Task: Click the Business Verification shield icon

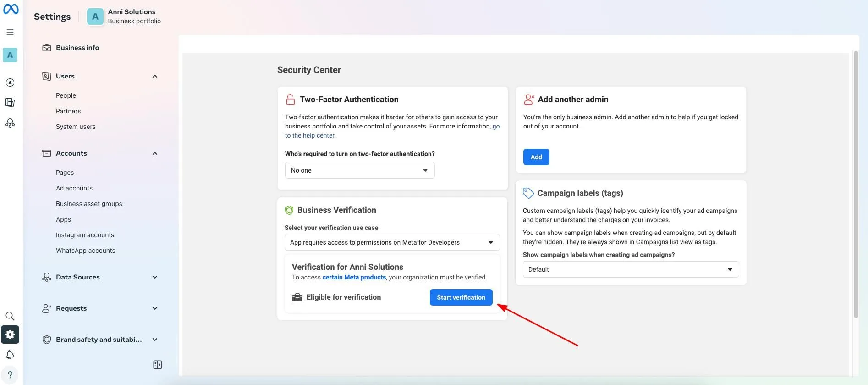Action: (x=289, y=210)
